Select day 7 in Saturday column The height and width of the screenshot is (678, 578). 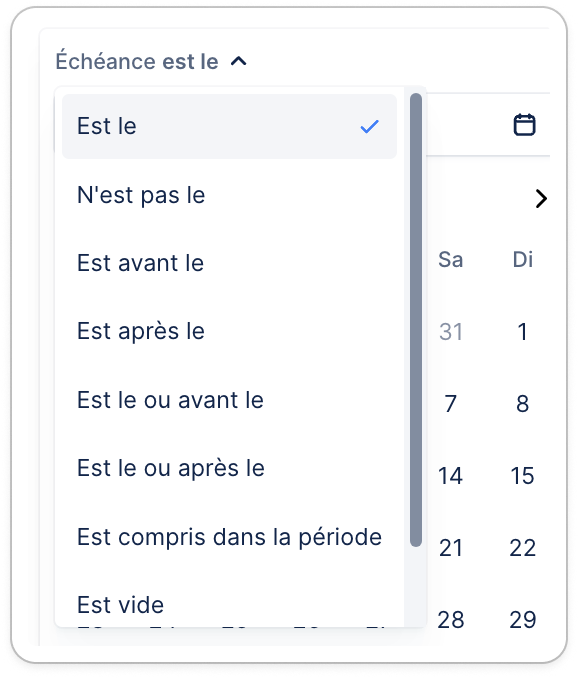pyautogui.click(x=450, y=403)
